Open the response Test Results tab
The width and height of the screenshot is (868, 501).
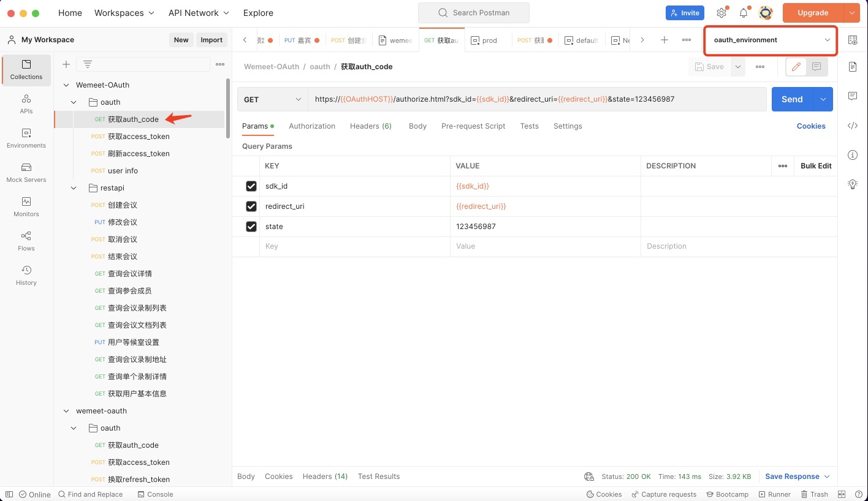[379, 477]
